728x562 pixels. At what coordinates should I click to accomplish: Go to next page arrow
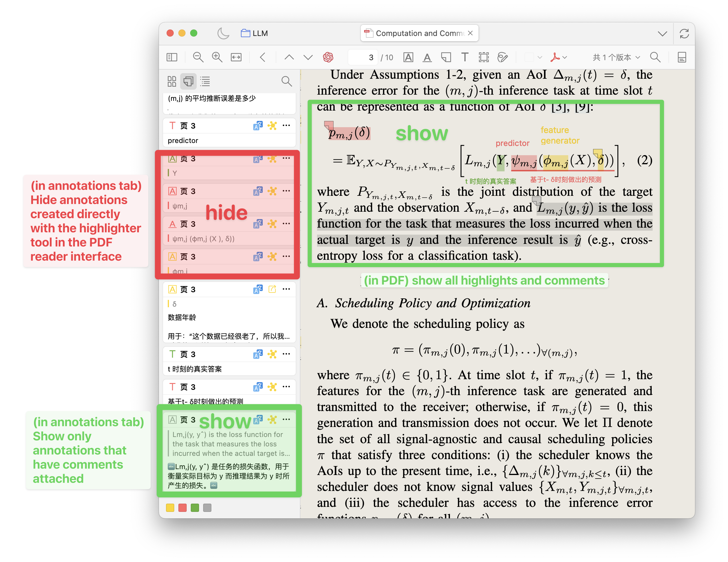pos(308,57)
